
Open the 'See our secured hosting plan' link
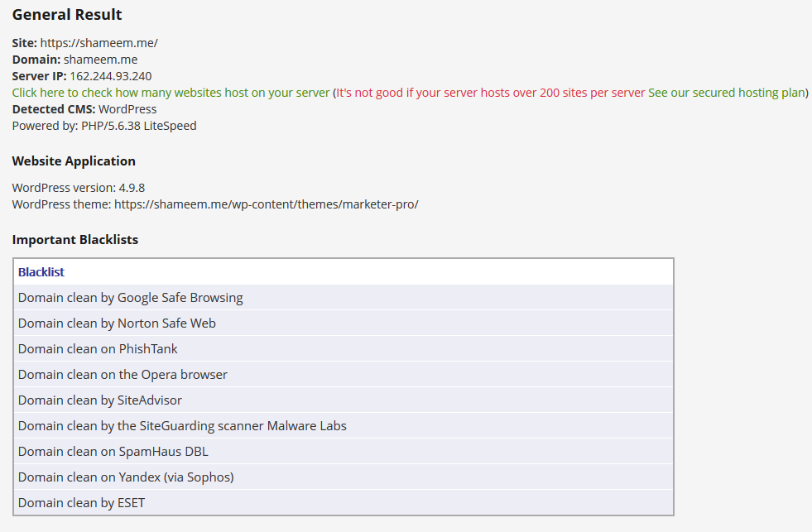point(726,93)
